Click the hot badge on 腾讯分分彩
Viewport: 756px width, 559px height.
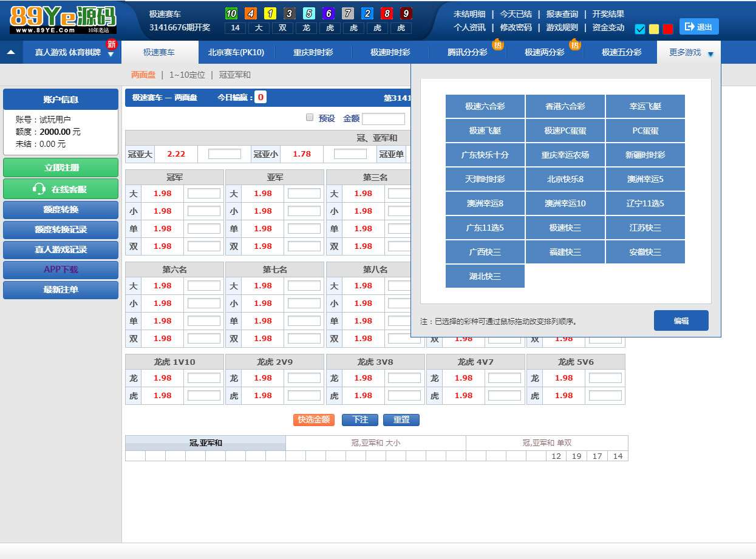[497, 44]
